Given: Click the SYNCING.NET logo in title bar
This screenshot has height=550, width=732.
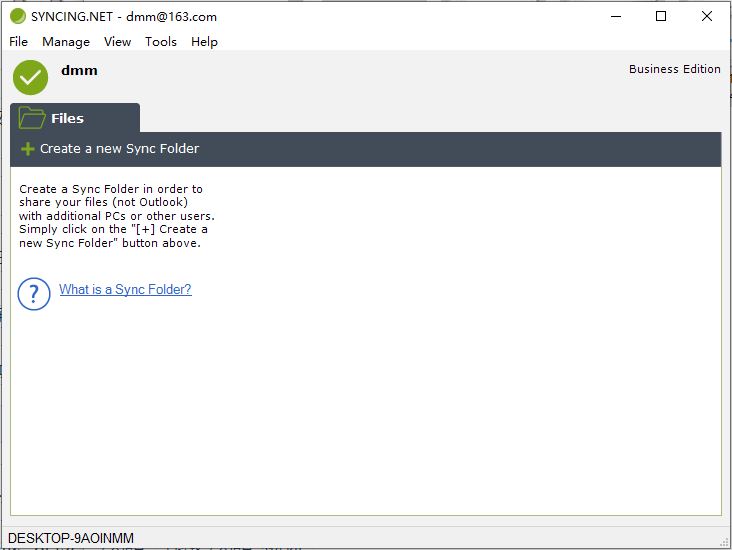Looking at the screenshot, I should pos(18,16).
